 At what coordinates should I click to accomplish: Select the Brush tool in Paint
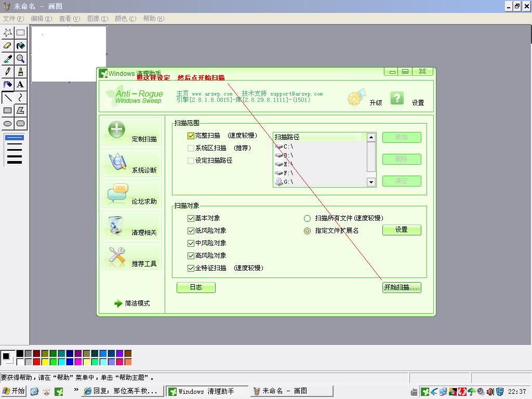click(x=21, y=72)
